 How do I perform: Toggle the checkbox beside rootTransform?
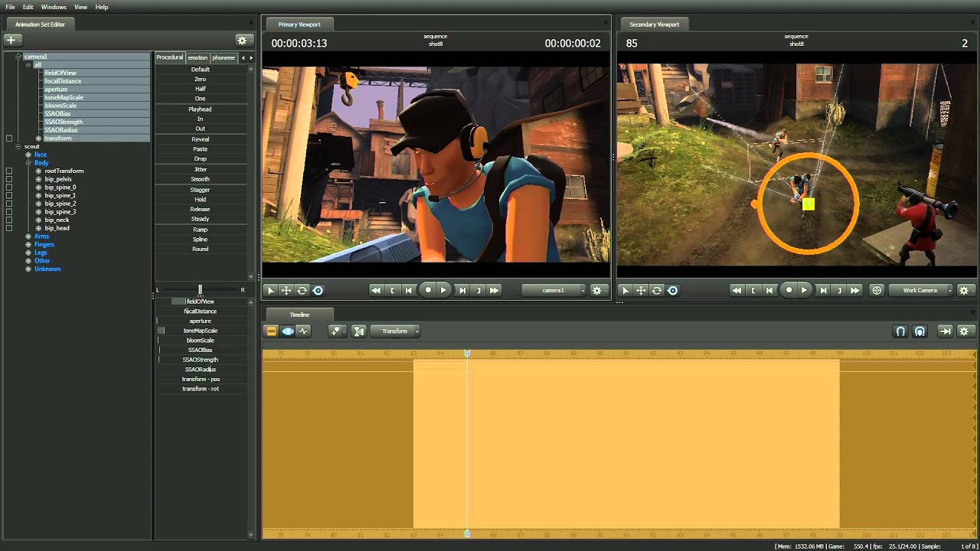9,171
